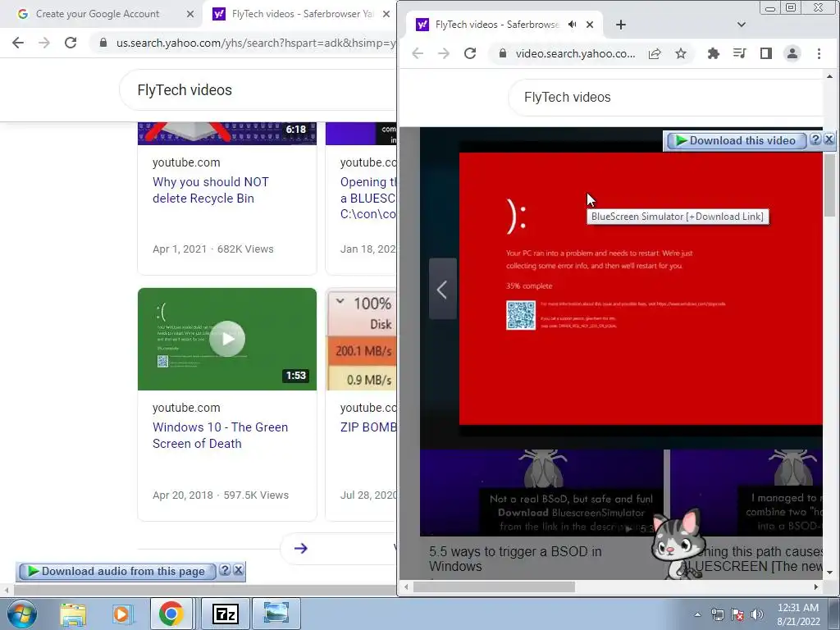Click horizontal scrollbar in left window
Viewport: 840px width, 630px height.
(x=203, y=591)
